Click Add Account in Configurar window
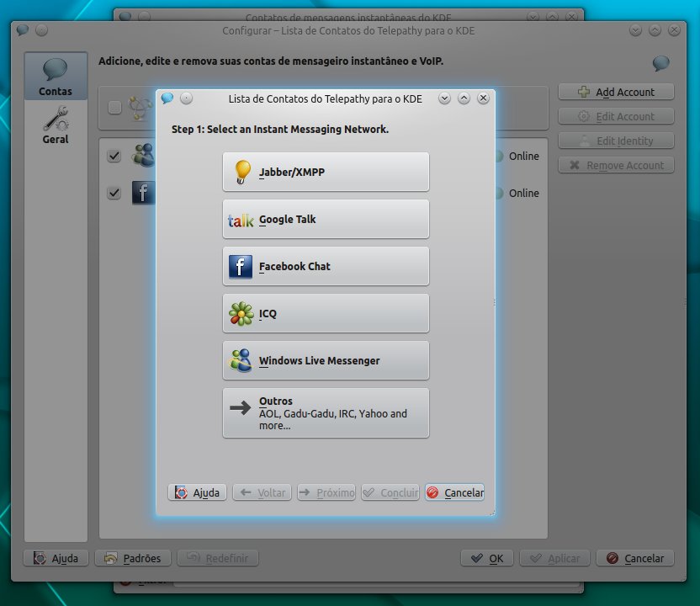The image size is (700, 606). (x=616, y=92)
